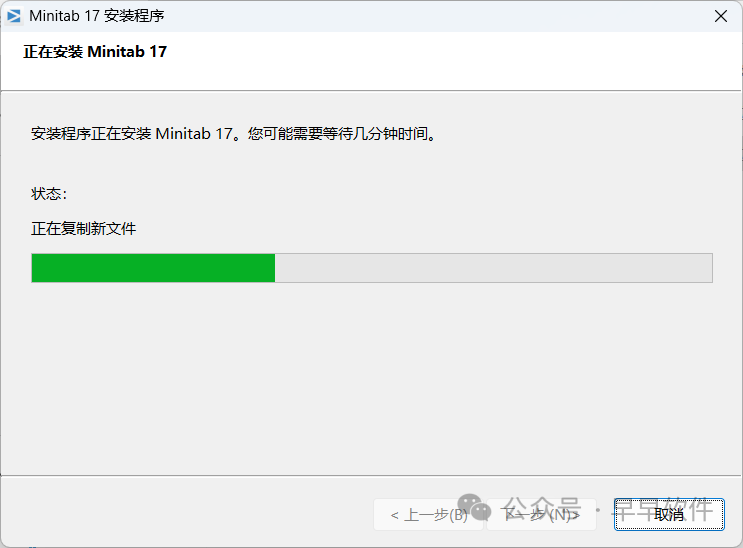Click the green filled part of progress bar
The image size is (743, 548).
(153, 268)
